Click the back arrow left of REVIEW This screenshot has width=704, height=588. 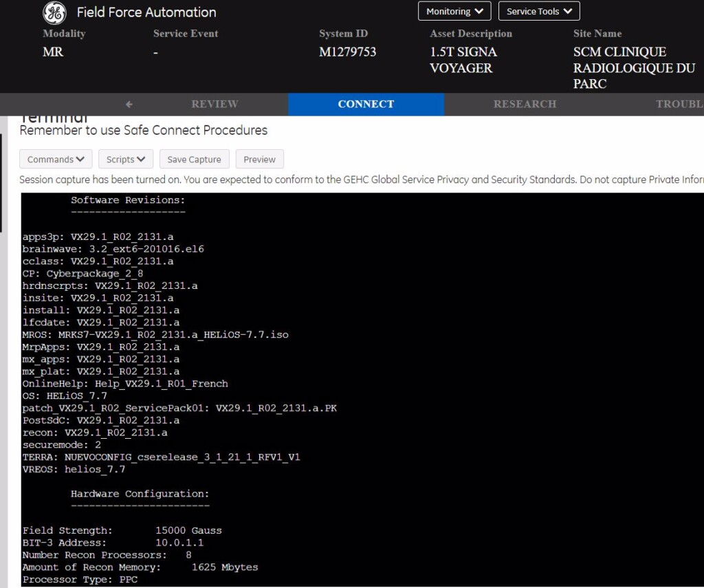pyautogui.click(x=129, y=105)
